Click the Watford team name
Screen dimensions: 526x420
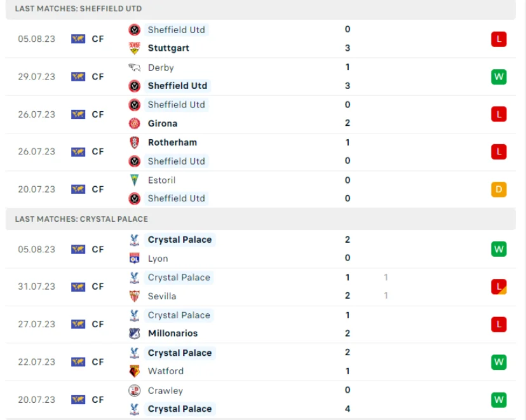pyautogui.click(x=166, y=371)
